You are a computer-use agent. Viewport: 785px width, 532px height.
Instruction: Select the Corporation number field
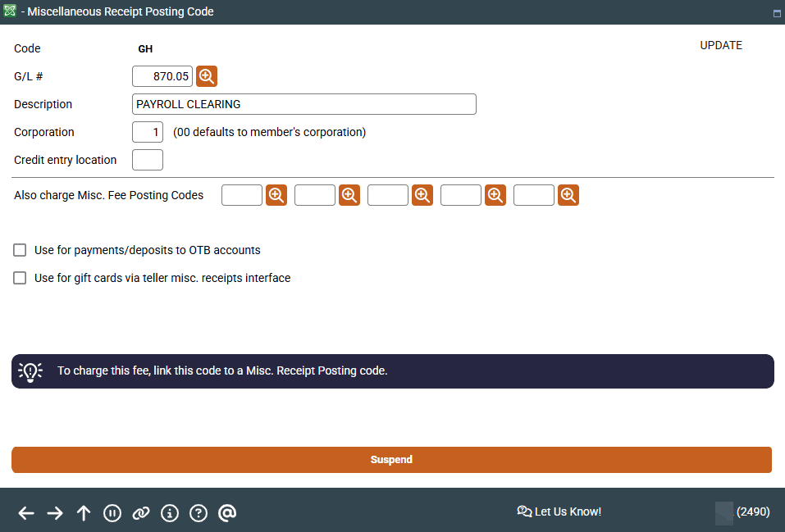[148, 132]
